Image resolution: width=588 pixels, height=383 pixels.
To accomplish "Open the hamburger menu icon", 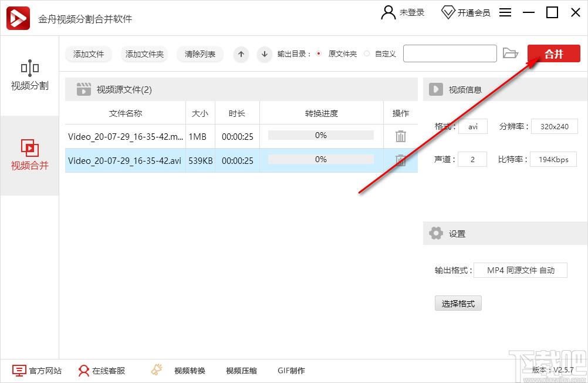I will [x=506, y=12].
